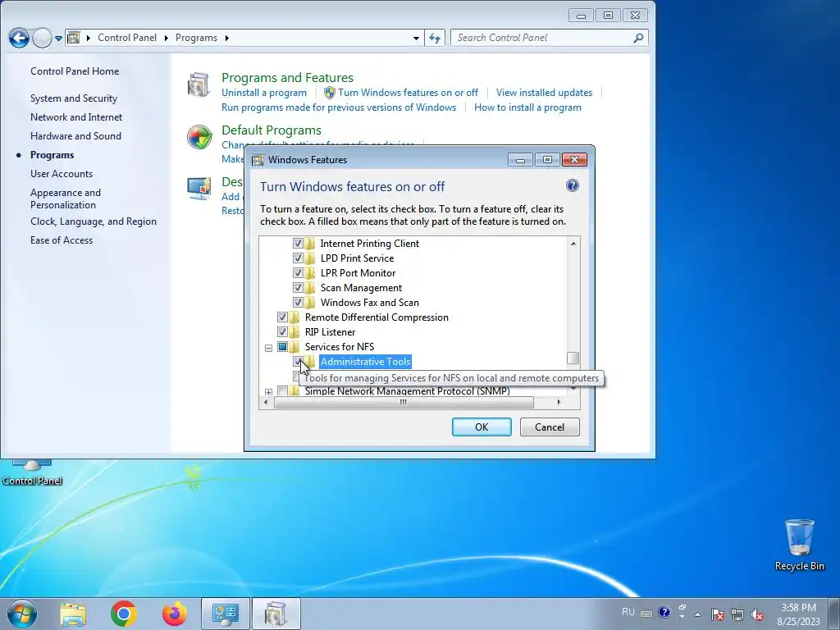Click Uninstall a program link
Viewport: 840px width, 630px height.
[x=264, y=93]
